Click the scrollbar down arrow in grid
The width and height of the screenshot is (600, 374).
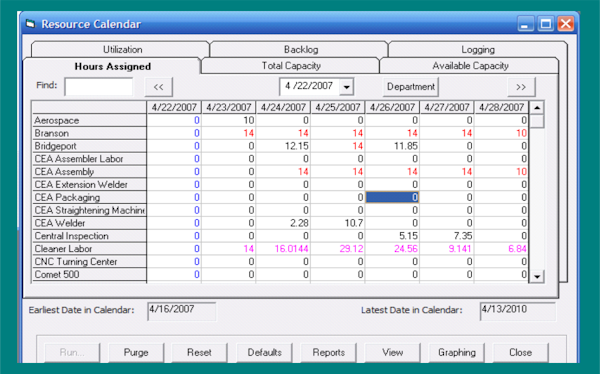coord(537,276)
